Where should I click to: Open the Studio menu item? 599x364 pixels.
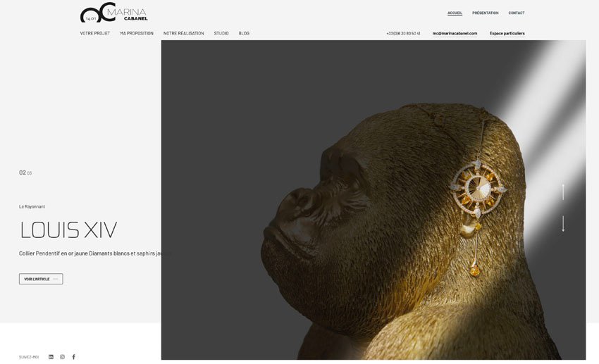221,34
